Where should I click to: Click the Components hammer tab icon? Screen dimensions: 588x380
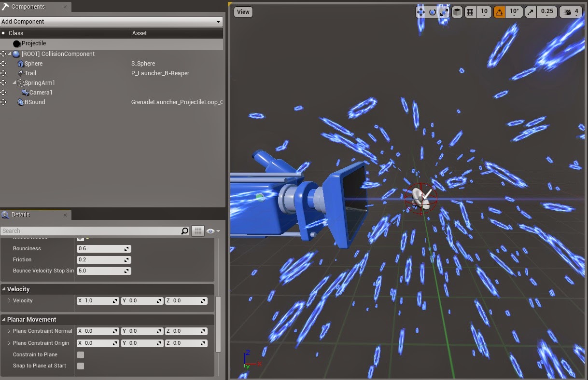5,7
